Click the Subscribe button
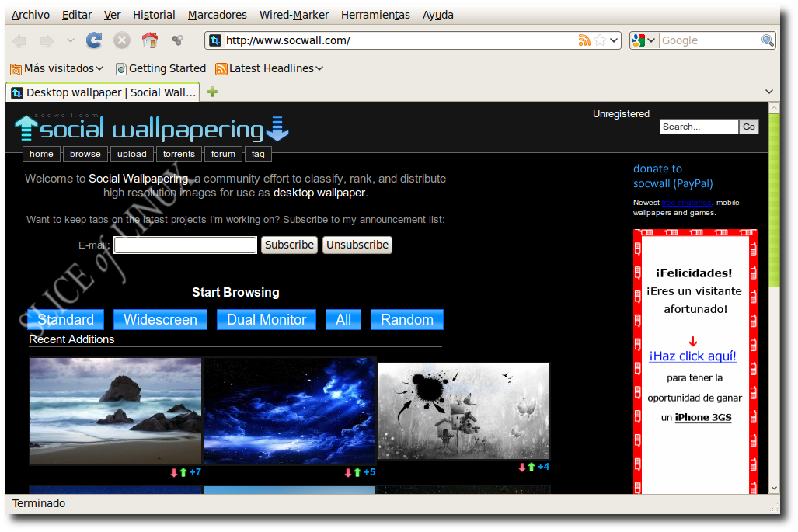The height and width of the screenshot is (532, 798). [288, 245]
